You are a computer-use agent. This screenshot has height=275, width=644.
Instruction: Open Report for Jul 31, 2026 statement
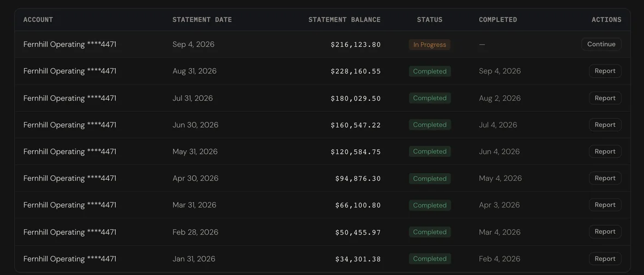point(605,98)
